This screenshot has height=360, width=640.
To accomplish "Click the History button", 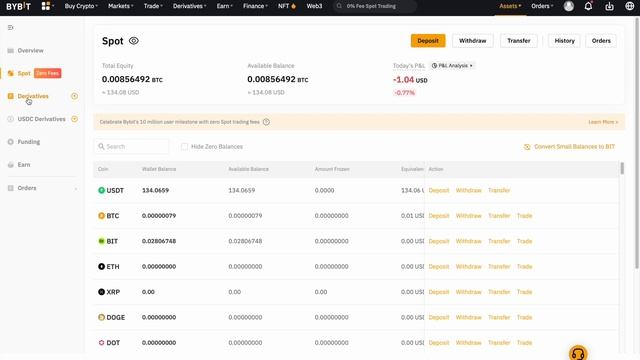I will click(564, 41).
